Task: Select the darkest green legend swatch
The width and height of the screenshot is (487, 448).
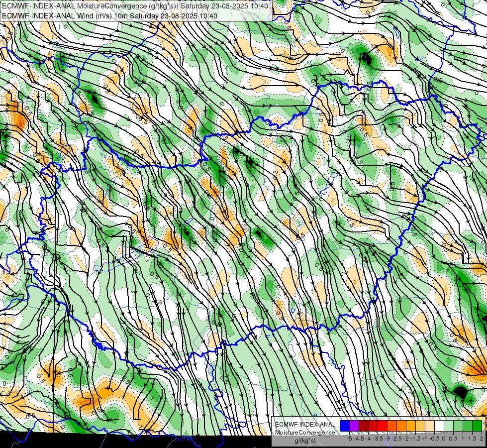Action: pos(477,426)
